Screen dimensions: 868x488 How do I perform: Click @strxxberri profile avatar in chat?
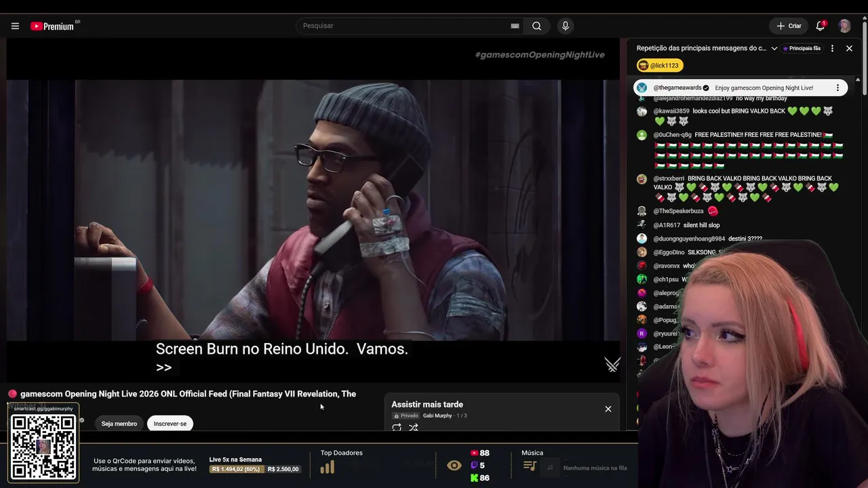(642, 179)
